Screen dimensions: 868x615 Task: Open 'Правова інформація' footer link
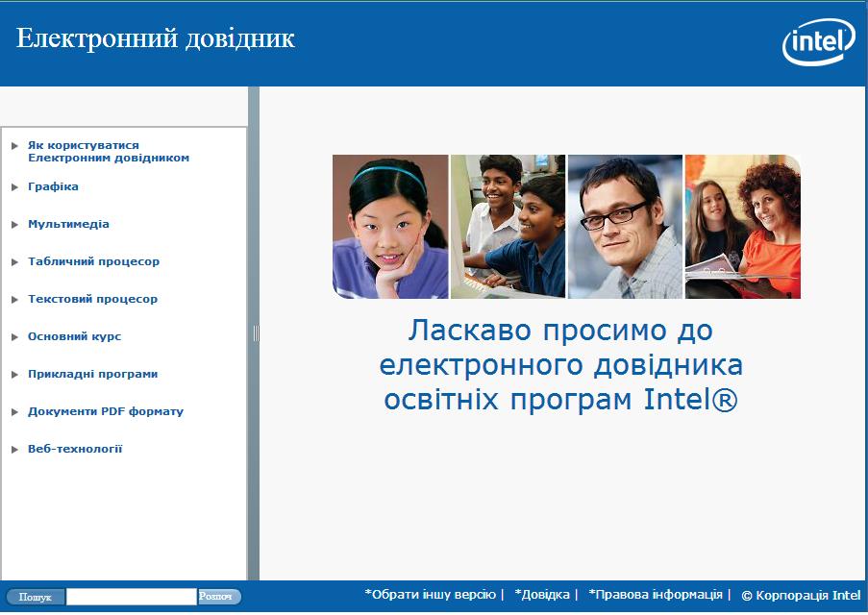(x=656, y=595)
